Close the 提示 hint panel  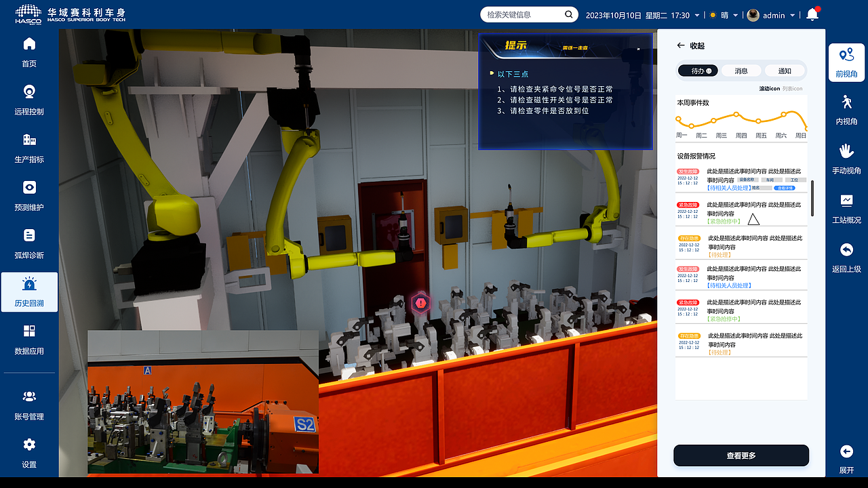[638, 49]
